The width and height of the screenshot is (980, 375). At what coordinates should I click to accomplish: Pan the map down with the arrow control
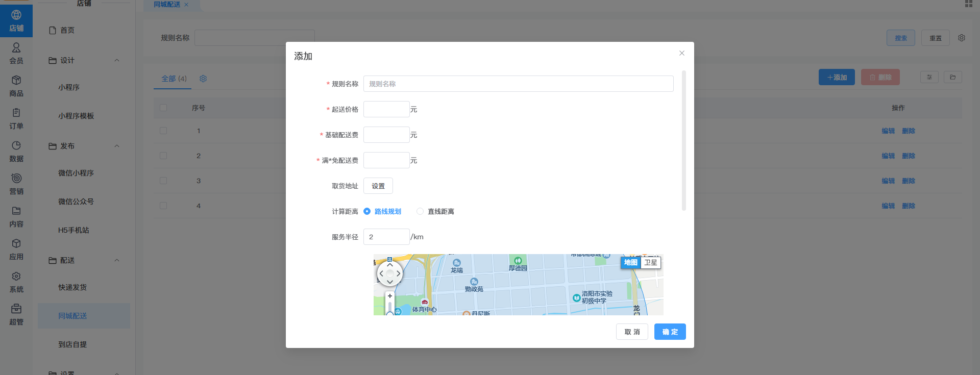coord(390,282)
